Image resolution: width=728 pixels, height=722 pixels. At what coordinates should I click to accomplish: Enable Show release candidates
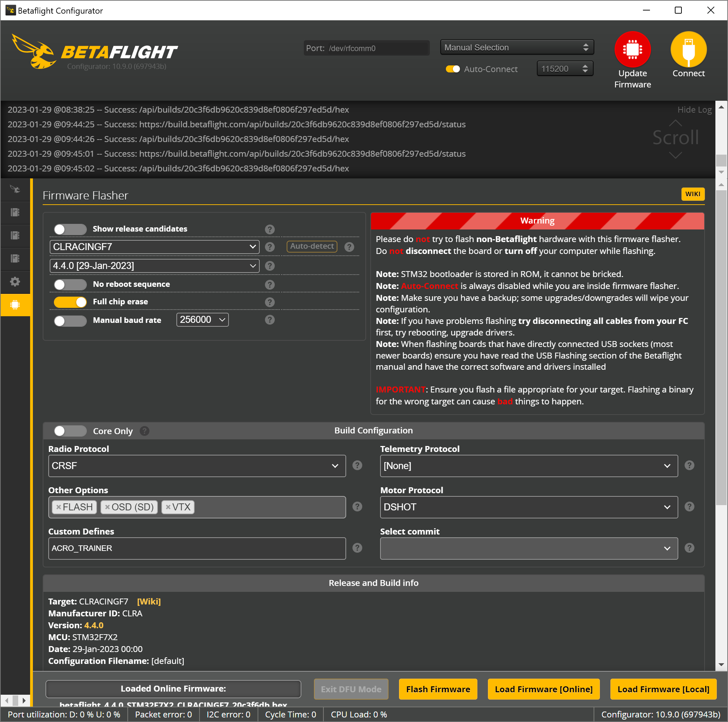[x=70, y=229]
